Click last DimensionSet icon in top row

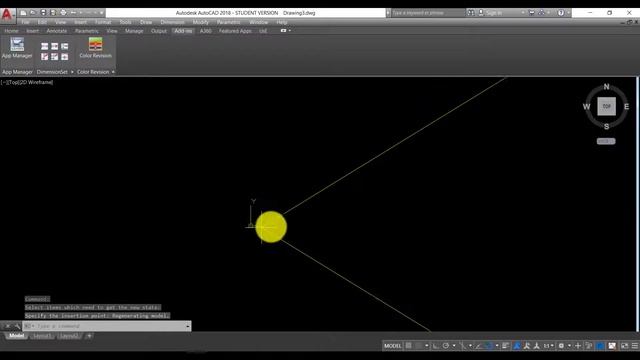(64, 46)
